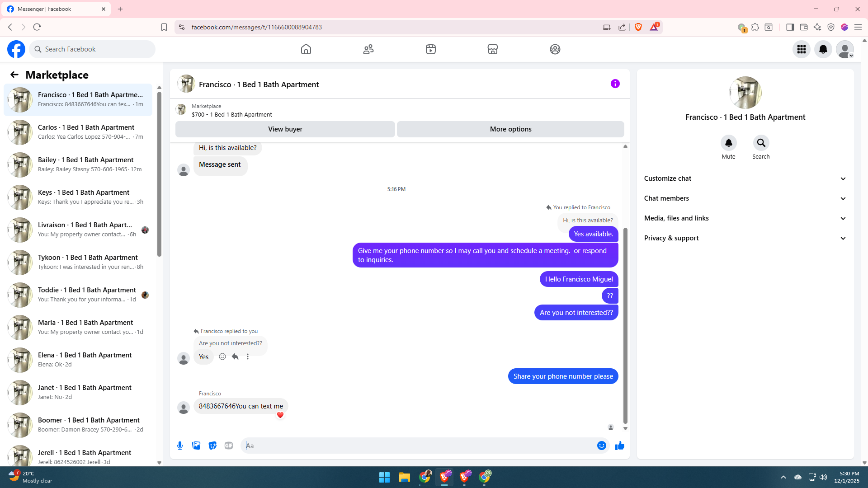Viewport: 868px width, 488px height.
Task: Attach a photo using the image icon
Action: (196, 446)
